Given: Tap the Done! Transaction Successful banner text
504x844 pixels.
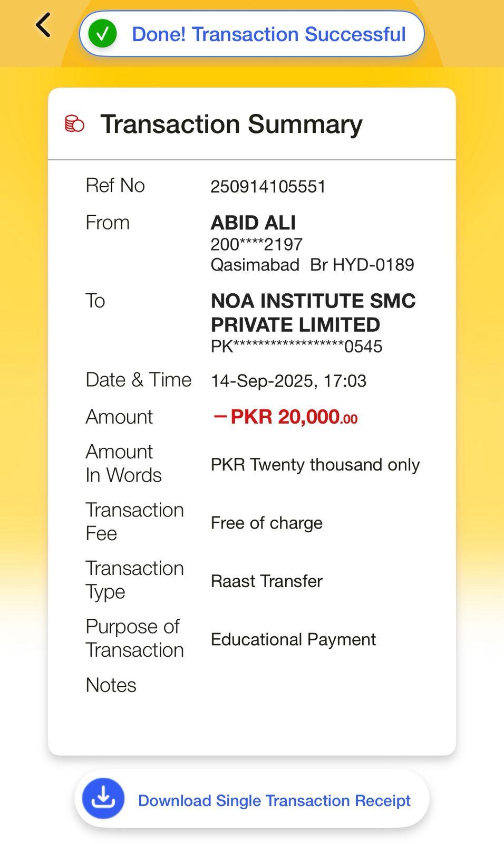Looking at the screenshot, I should point(268,34).
